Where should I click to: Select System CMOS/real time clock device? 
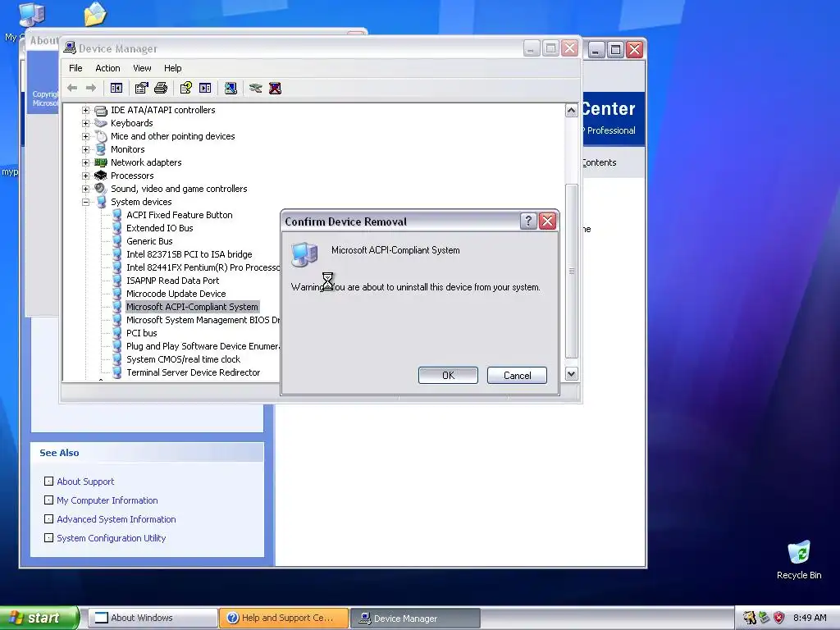pos(183,359)
